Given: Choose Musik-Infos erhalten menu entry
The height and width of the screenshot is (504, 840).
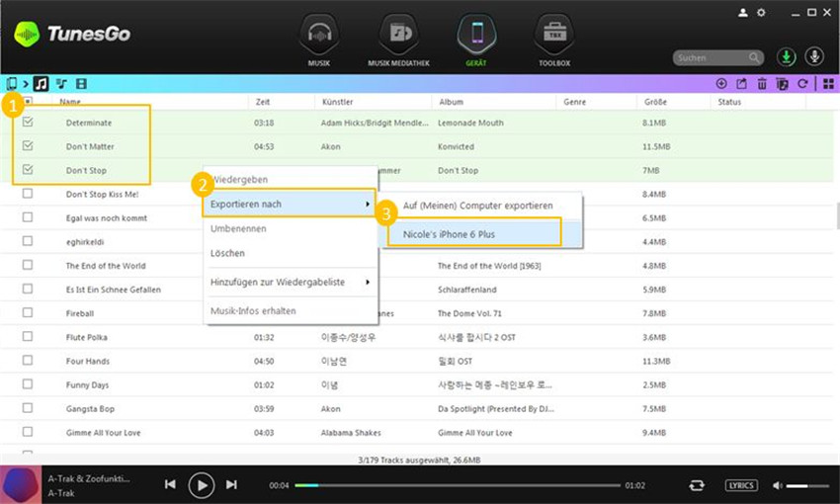Looking at the screenshot, I should pos(291,311).
